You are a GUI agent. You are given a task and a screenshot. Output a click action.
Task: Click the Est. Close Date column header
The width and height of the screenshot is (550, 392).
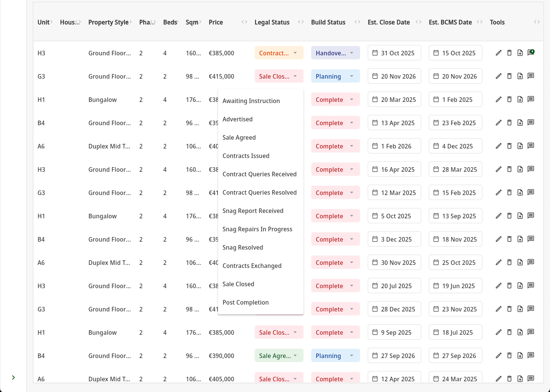[388, 22]
